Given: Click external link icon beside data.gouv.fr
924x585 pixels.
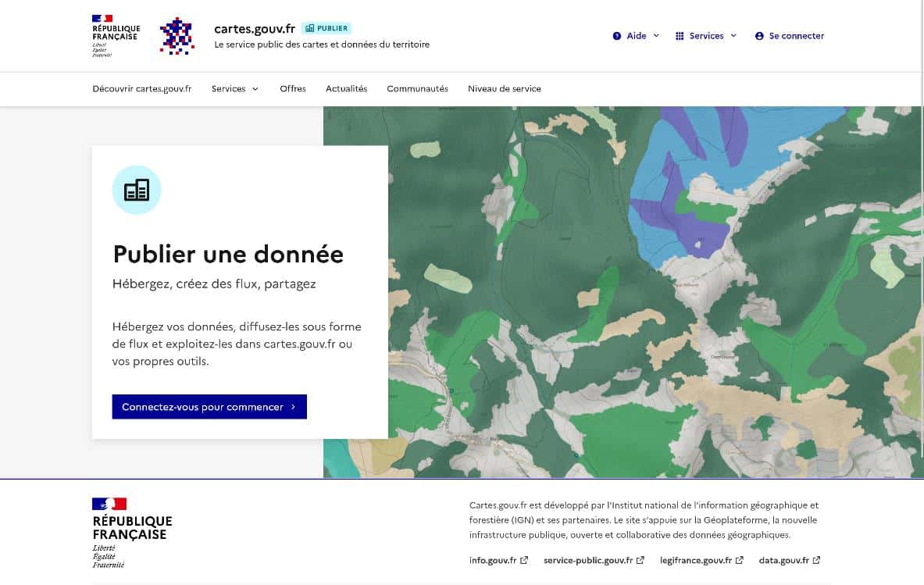Looking at the screenshot, I should (816, 560).
